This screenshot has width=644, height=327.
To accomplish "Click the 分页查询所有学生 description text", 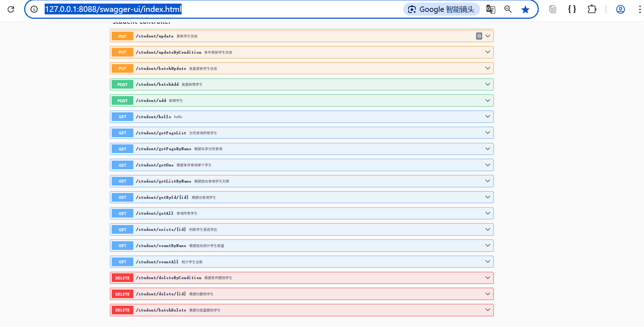I will pyautogui.click(x=203, y=133).
